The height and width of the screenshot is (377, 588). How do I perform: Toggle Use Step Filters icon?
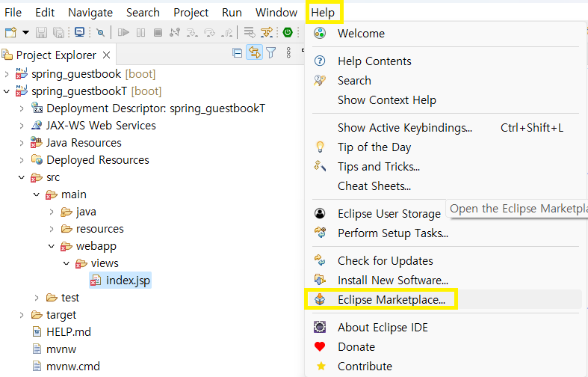[x=267, y=32]
